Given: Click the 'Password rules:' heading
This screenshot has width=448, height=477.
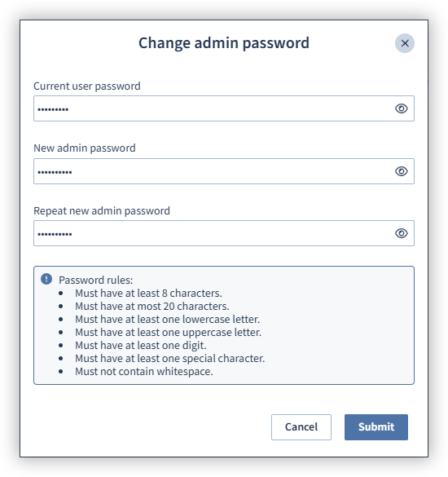Looking at the screenshot, I should [96, 280].
